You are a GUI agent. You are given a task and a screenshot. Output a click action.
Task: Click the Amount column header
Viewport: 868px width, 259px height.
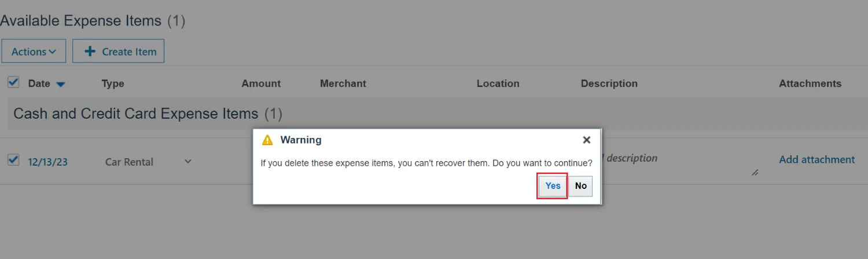pyautogui.click(x=261, y=83)
